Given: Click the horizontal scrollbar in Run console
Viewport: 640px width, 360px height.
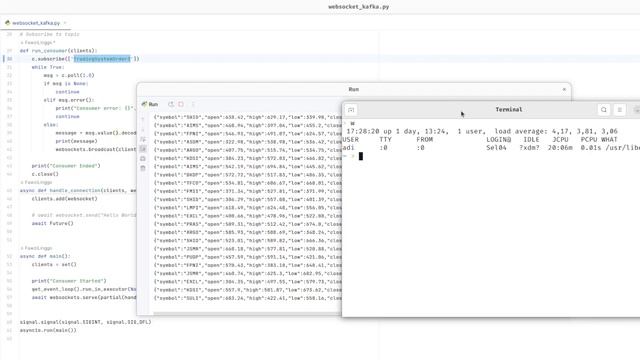Looking at the screenshot, I should (247, 313).
